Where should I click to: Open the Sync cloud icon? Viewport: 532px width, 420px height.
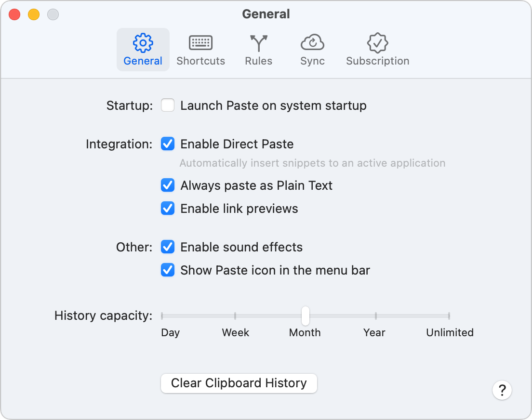click(312, 42)
